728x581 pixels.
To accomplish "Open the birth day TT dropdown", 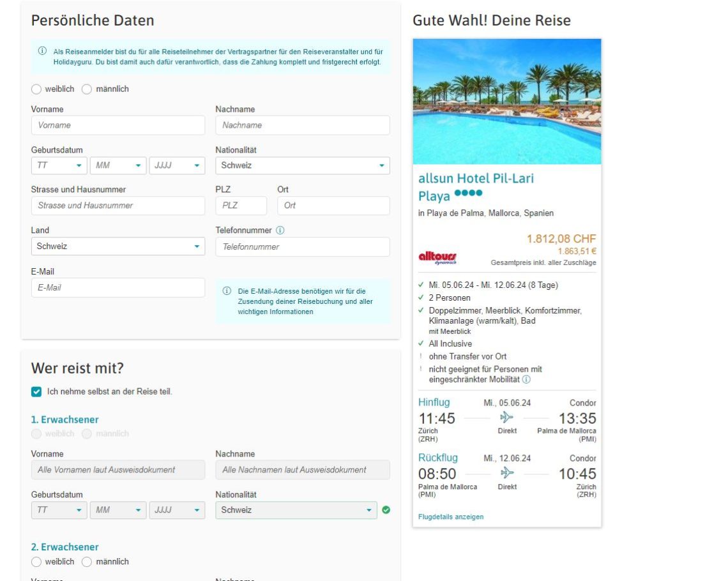I will [x=59, y=165].
